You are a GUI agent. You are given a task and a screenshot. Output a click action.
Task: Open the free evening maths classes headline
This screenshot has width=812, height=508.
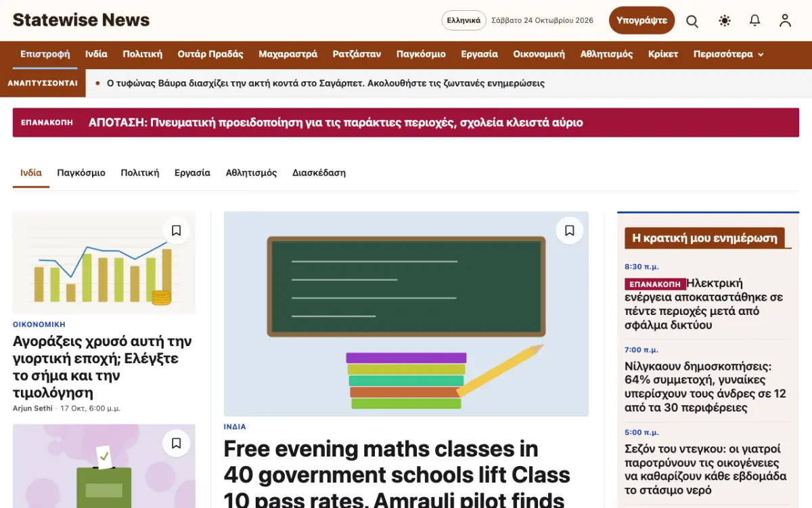(397, 473)
